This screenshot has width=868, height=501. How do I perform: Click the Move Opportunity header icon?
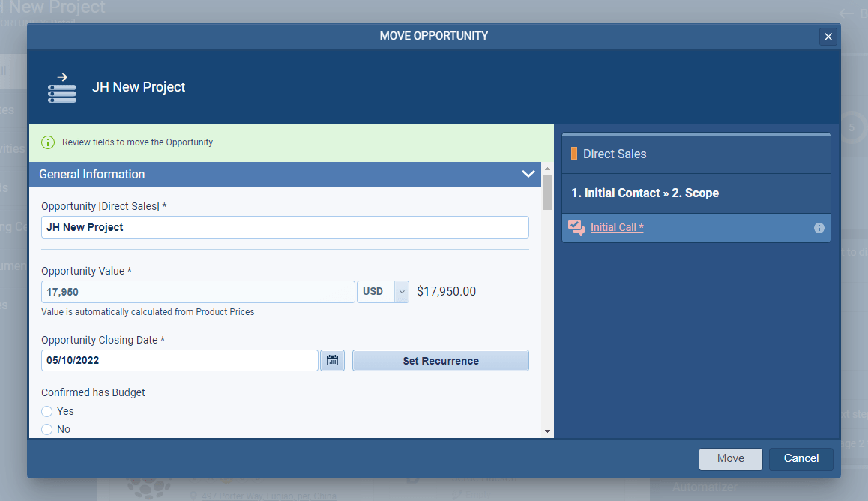62,87
